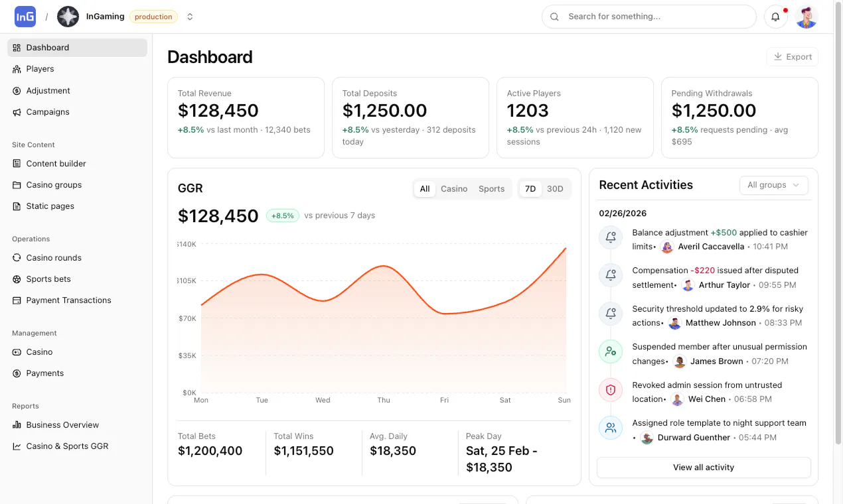The image size is (843, 504).
Task: Click the Players sidebar icon
Action: 17,69
